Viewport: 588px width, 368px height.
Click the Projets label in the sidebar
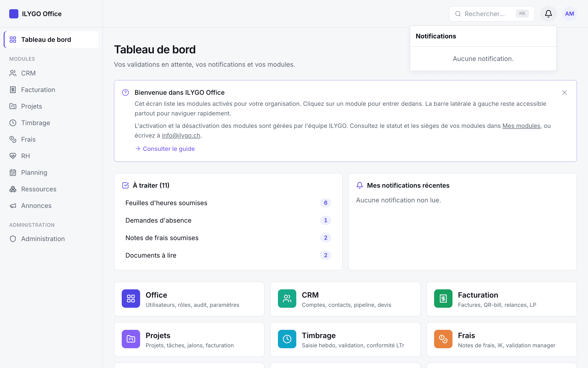(x=32, y=106)
